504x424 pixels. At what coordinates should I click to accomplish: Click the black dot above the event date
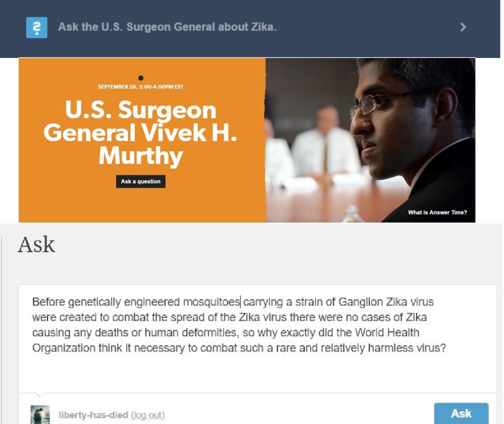141,78
